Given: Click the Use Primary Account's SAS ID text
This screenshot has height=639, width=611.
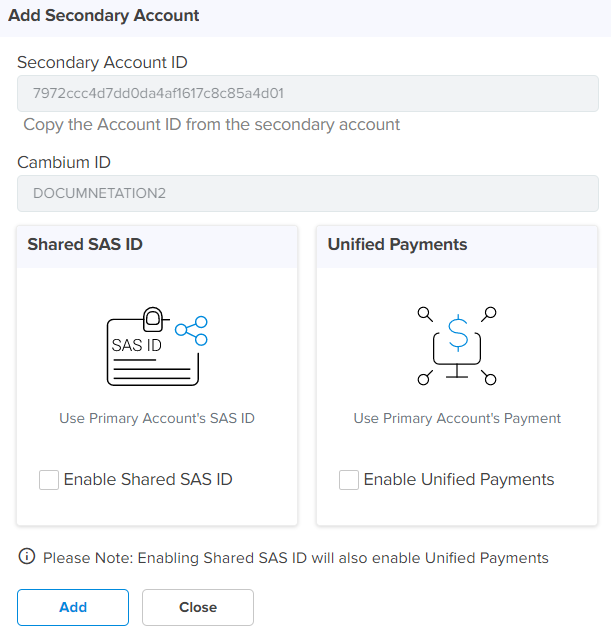Looking at the screenshot, I should click(x=157, y=418).
